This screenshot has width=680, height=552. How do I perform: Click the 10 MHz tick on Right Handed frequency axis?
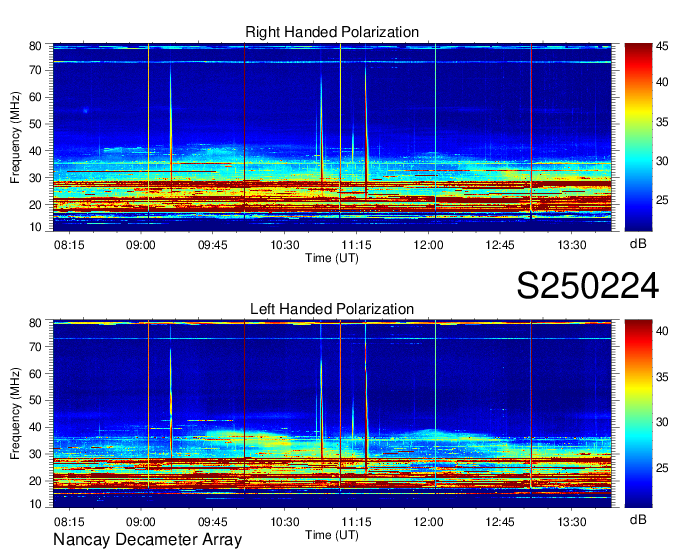(x=35, y=227)
